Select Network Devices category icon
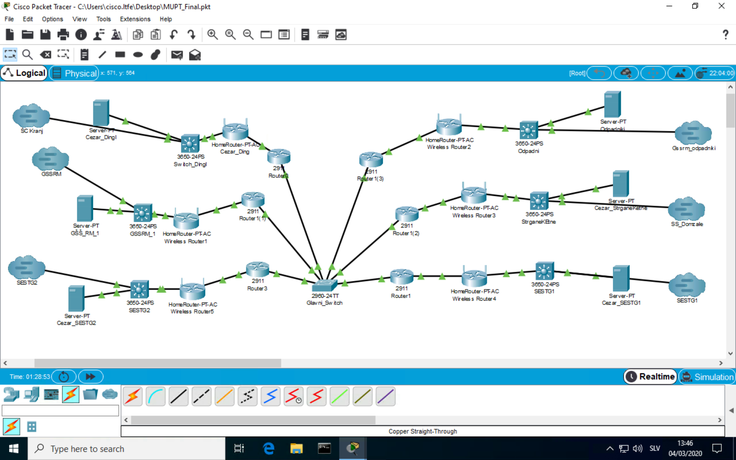The height and width of the screenshot is (460, 736). tap(11, 394)
